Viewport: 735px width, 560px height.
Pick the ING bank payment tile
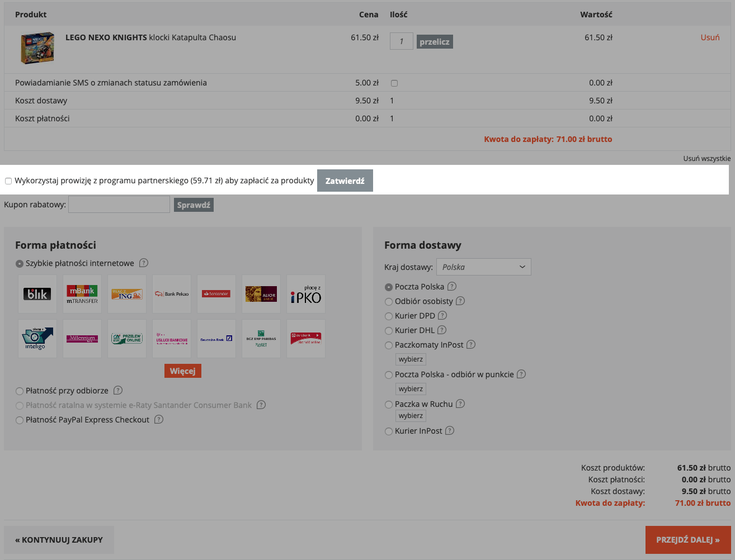[127, 294]
